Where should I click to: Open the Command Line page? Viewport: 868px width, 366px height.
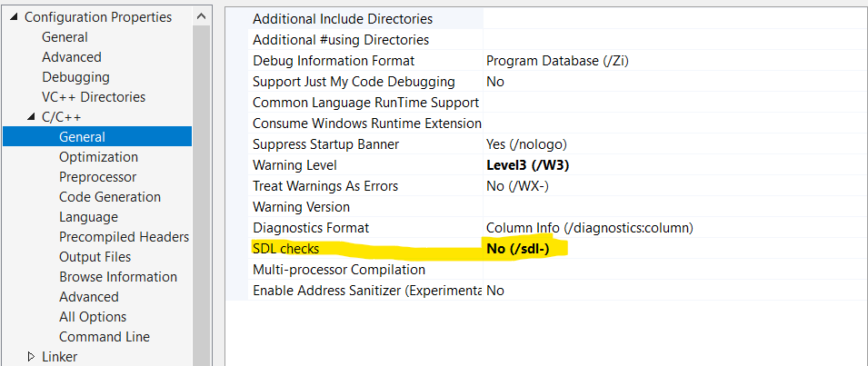click(x=105, y=337)
